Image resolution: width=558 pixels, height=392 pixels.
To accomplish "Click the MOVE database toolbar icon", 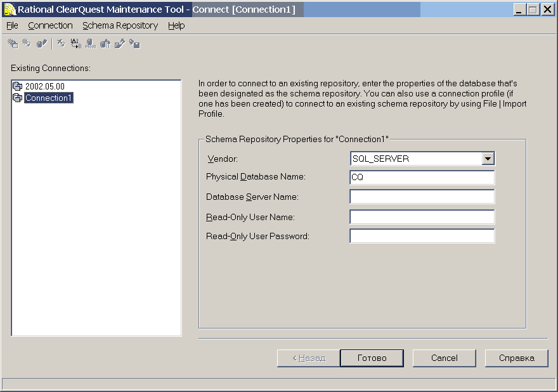I will point(91,44).
